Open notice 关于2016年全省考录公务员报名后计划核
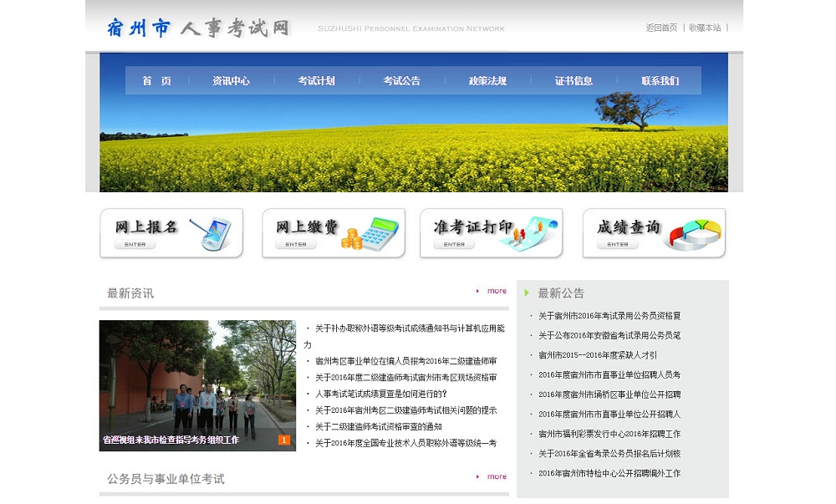Viewport: 836px width, 504px height. [609, 454]
